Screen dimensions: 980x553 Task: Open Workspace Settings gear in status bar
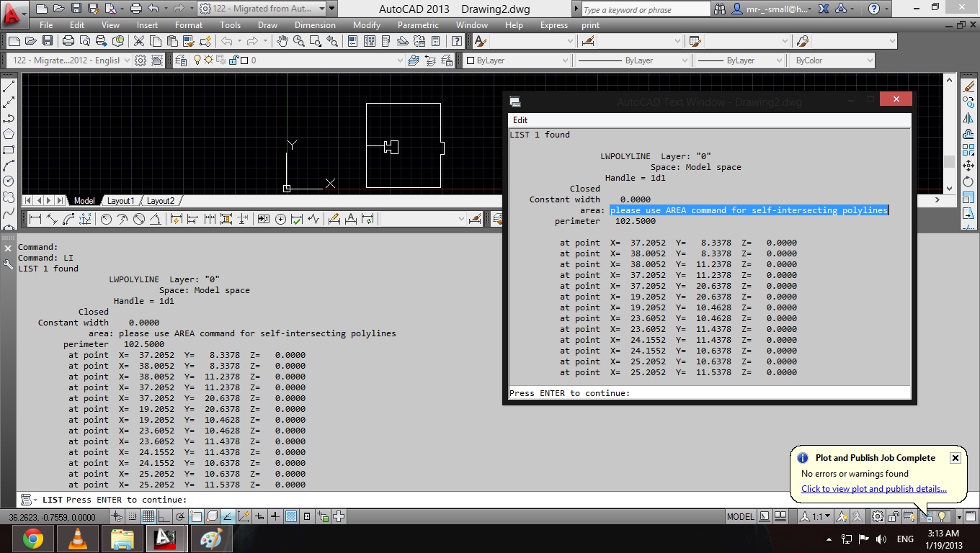(877, 516)
